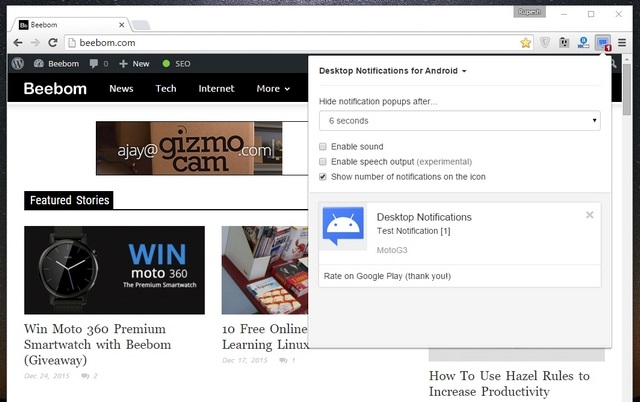Click the Rupesh profile button
Screen dimensions: 640x402
(x=529, y=12)
